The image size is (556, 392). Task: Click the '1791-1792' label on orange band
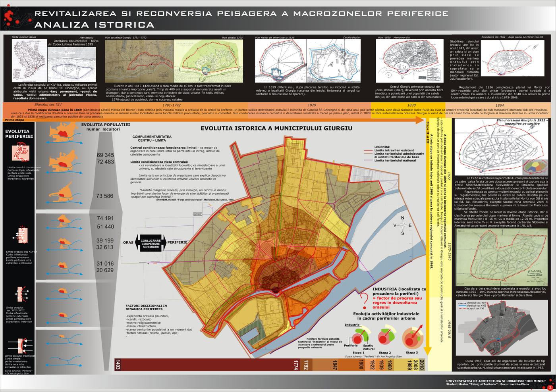point(172,106)
